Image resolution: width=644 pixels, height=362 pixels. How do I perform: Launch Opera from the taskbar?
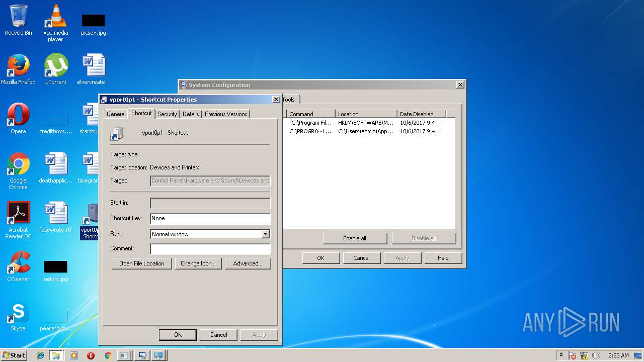91,355
